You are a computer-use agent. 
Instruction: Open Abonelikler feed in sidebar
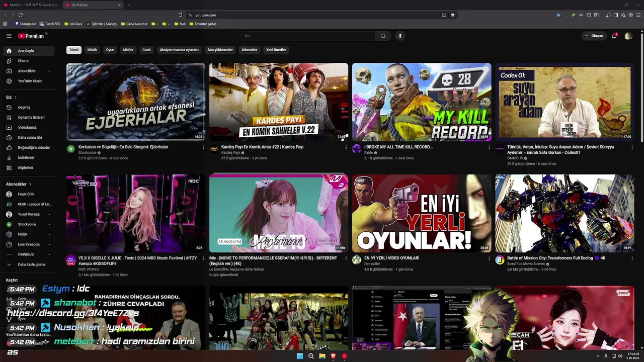28,71
